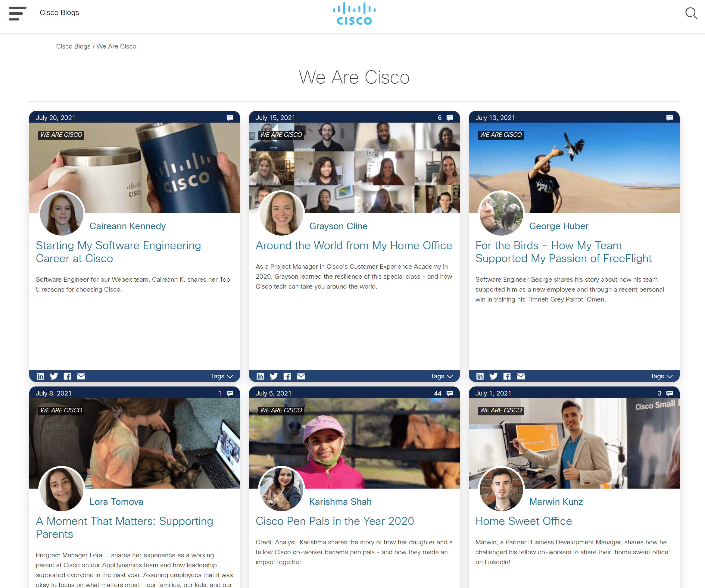Viewport: 705px width, 588px height.
Task: Open comments on the July 20 post
Action: point(230,118)
